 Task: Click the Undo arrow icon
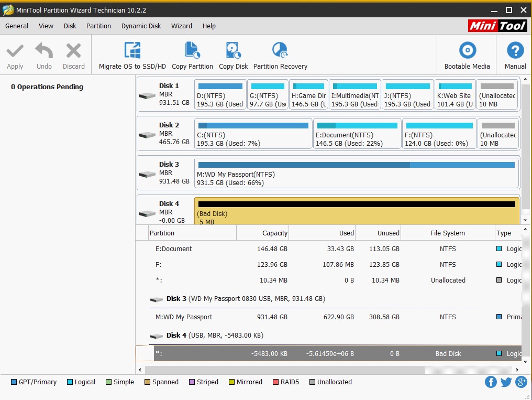(44, 51)
